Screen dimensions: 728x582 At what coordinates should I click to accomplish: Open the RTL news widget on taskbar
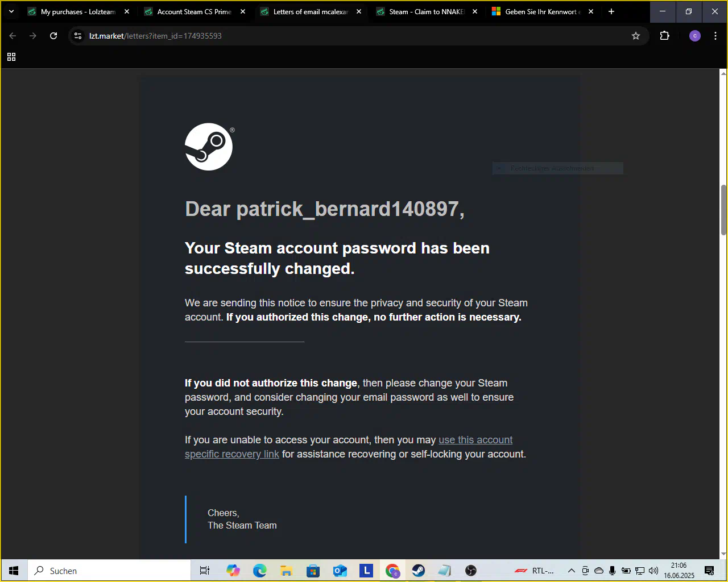(533, 571)
